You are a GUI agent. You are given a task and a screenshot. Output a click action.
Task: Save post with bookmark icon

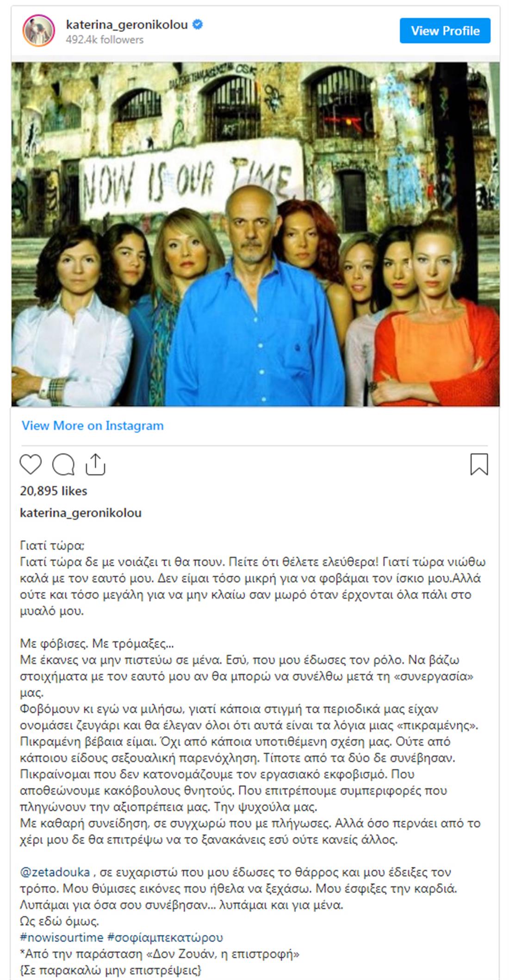(x=479, y=464)
